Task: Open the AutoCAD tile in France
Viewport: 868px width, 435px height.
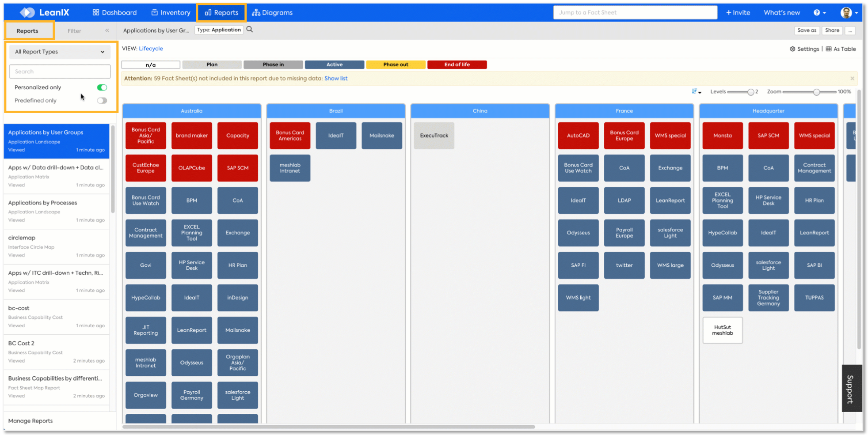Action: click(578, 136)
